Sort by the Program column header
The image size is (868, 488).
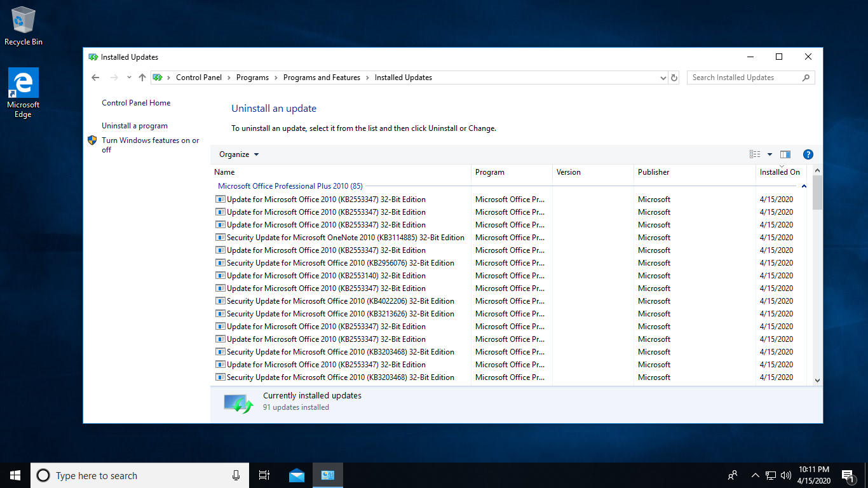[x=512, y=172]
